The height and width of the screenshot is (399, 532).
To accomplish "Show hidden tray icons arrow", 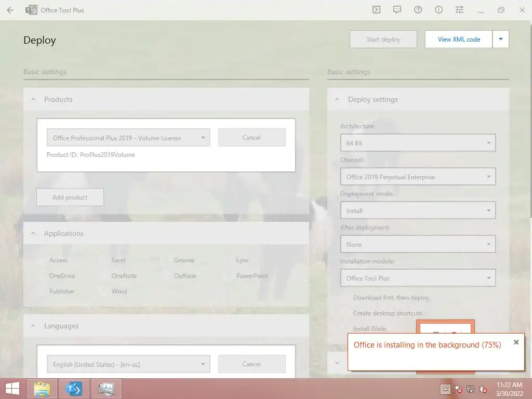I will [445, 389].
